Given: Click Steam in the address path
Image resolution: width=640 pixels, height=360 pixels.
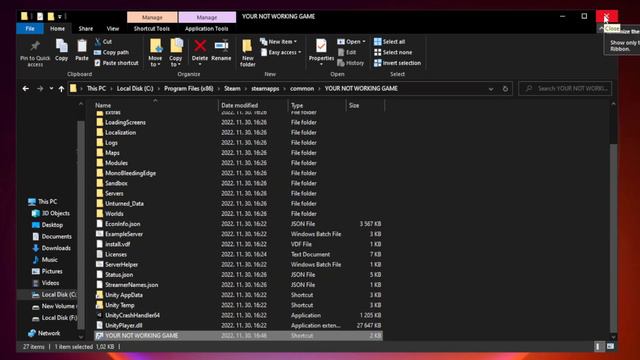Looking at the screenshot, I should pyautogui.click(x=232, y=89).
